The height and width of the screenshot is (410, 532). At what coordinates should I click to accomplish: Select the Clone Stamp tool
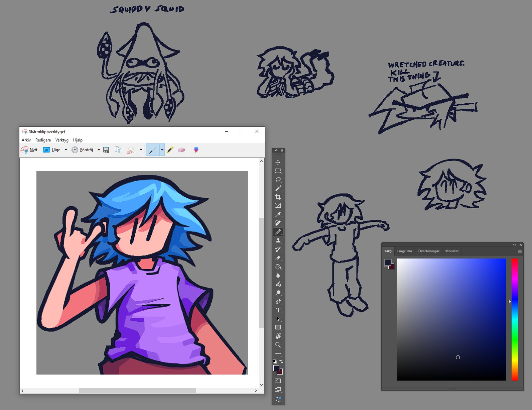(278, 240)
